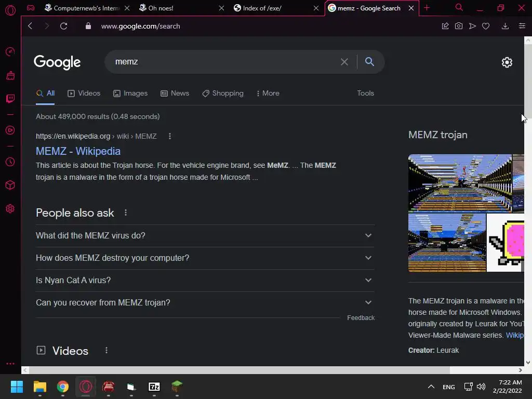Go to Google homepage via logo
Screen dimensions: 532x399
coord(57,62)
